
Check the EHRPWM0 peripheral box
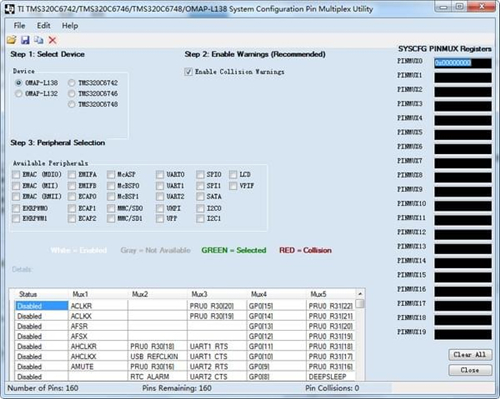pyautogui.click(x=16, y=208)
